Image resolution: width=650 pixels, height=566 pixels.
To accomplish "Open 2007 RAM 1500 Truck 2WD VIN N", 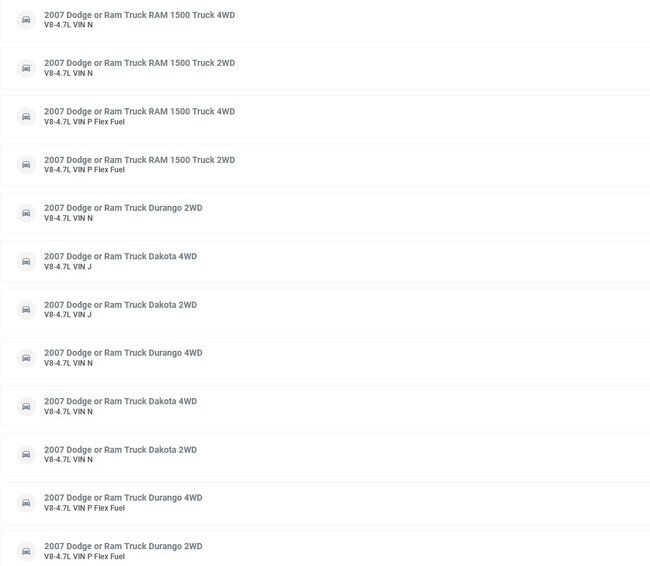I will tap(325, 68).
